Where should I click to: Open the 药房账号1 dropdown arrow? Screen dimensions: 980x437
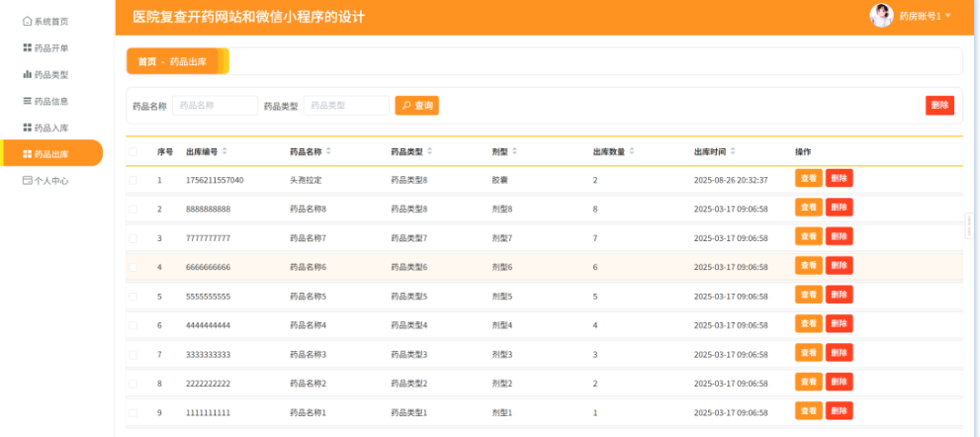948,16
